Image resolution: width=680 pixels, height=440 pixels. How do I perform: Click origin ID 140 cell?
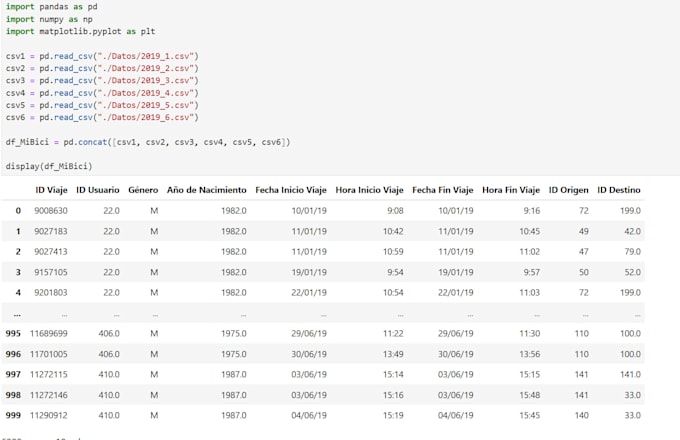(x=581, y=415)
